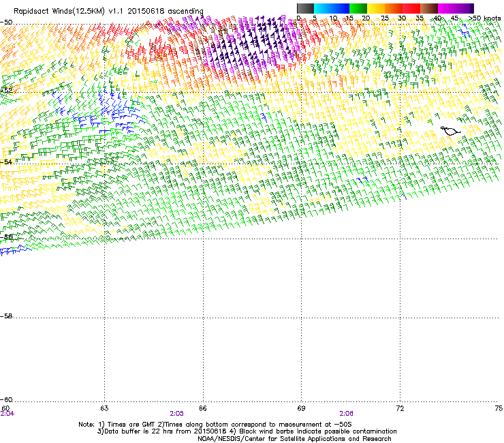504x443 pixels.
Task: Select the gray 0-5 knots legend segment
Action: coord(305,8)
